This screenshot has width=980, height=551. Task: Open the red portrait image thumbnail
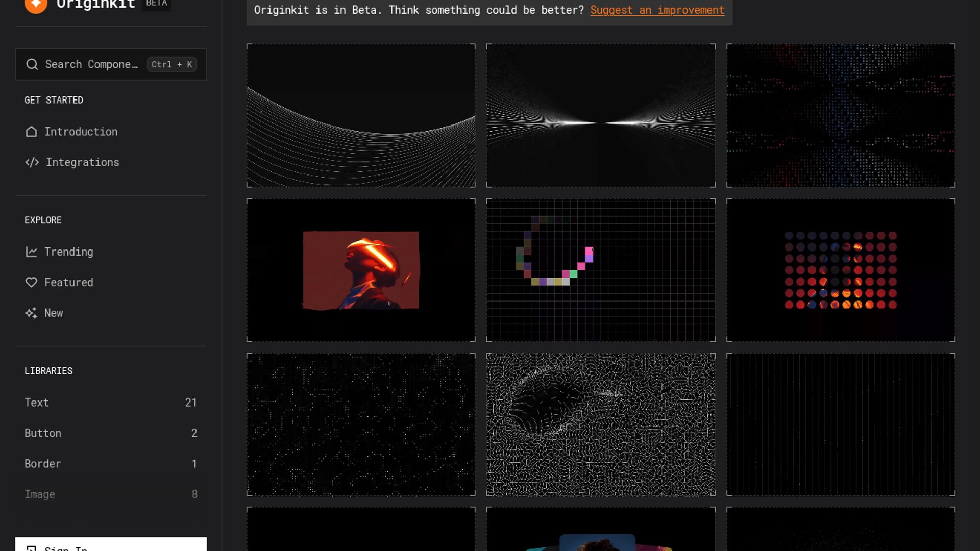coord(361,270)
